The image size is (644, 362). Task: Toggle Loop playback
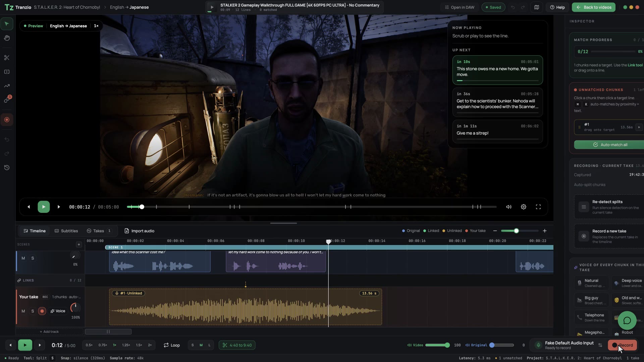point(172,345)
